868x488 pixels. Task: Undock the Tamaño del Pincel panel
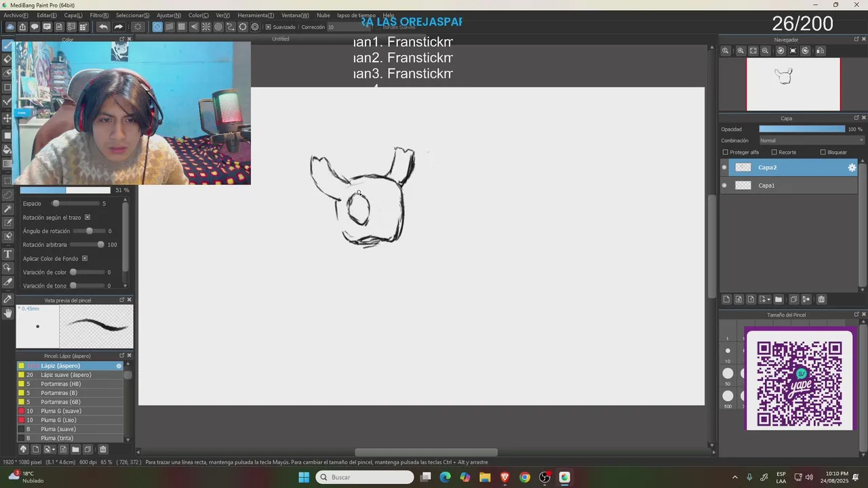(856, 314)
